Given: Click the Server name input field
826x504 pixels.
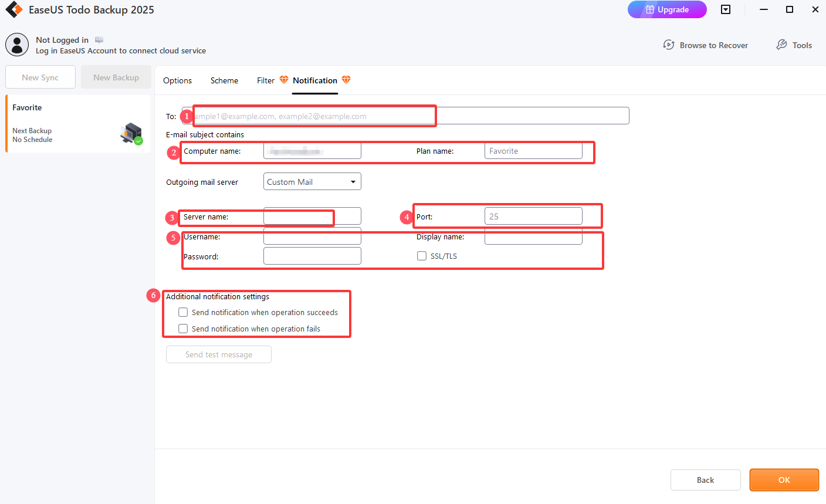Looking at the screenshot, I should click(312, 216).
